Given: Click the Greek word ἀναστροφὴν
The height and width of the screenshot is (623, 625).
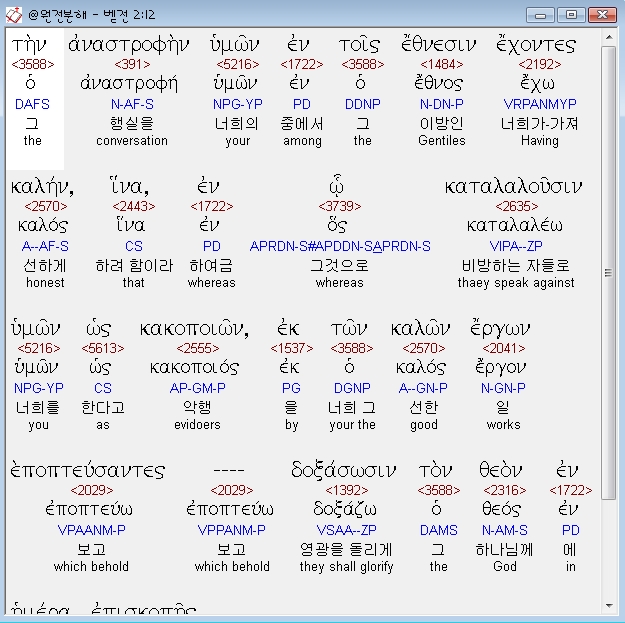Looking at the screenshot, I should pos(128,45).
